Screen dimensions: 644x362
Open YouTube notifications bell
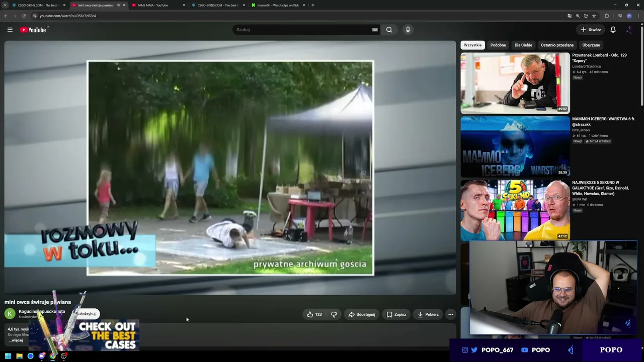[613, 30]
